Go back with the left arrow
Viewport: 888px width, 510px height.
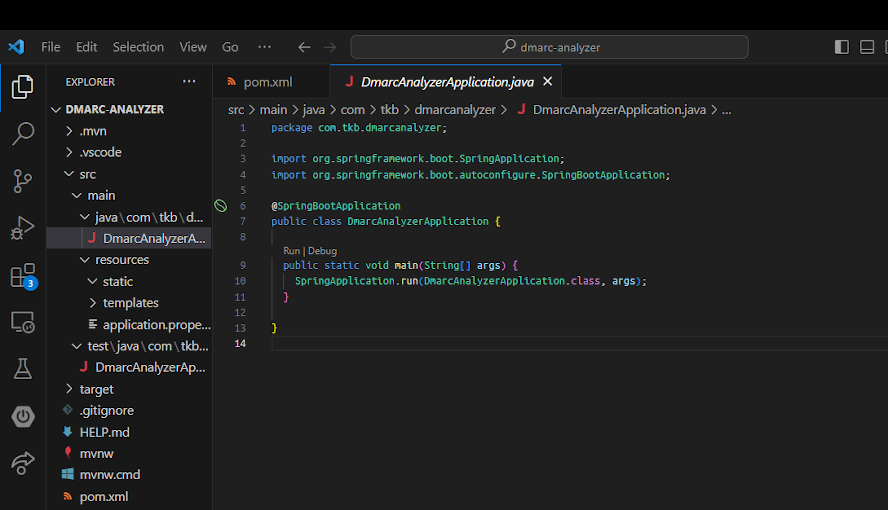[304, 47]
